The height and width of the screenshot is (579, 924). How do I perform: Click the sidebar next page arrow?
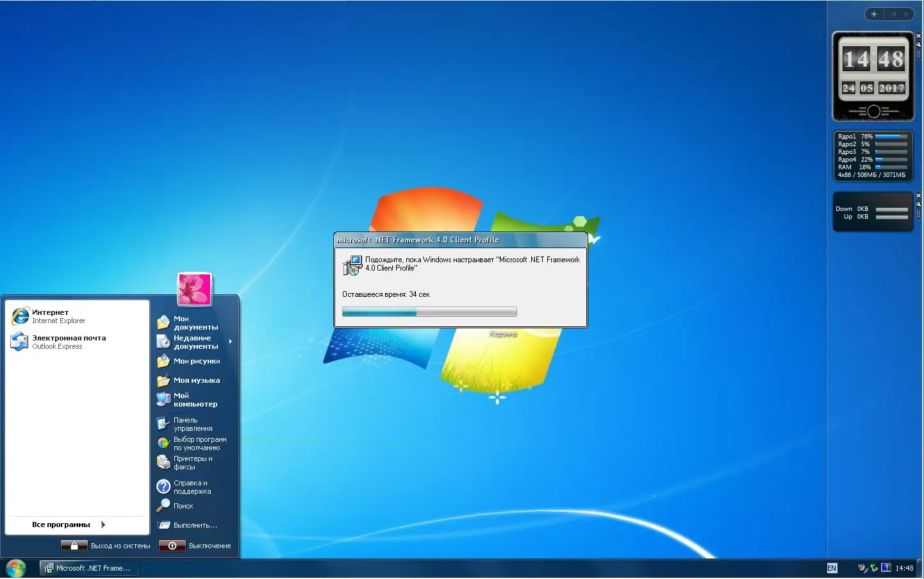(907, 14)
